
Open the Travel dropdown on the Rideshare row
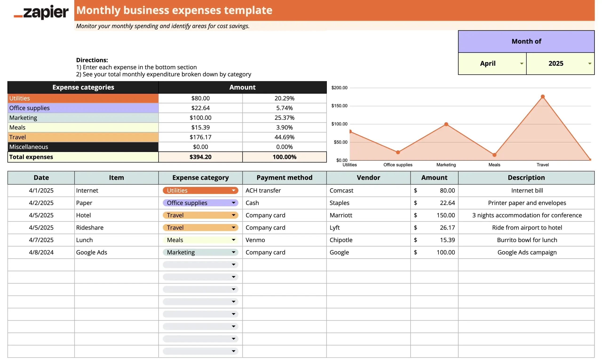[x=234, y=227]
